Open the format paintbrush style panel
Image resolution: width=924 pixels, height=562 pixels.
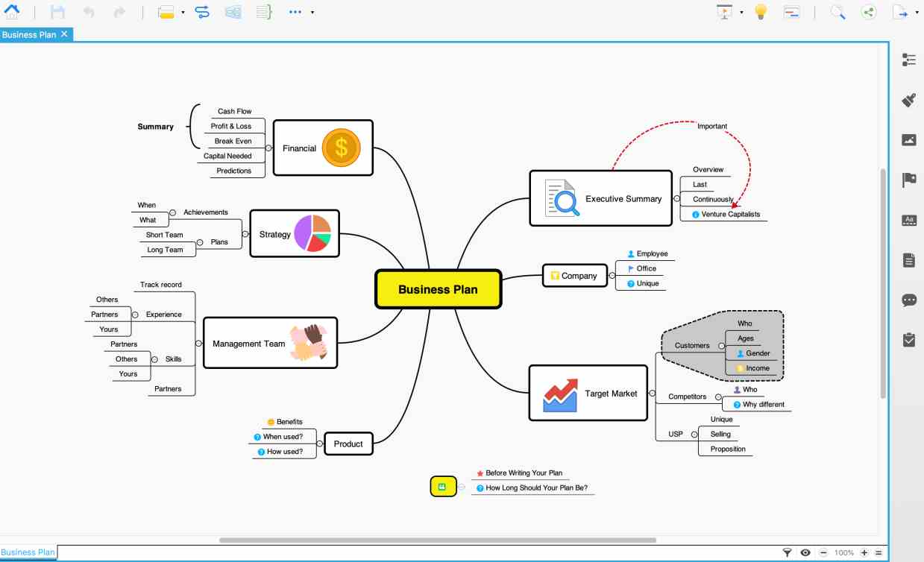point(908,100)
